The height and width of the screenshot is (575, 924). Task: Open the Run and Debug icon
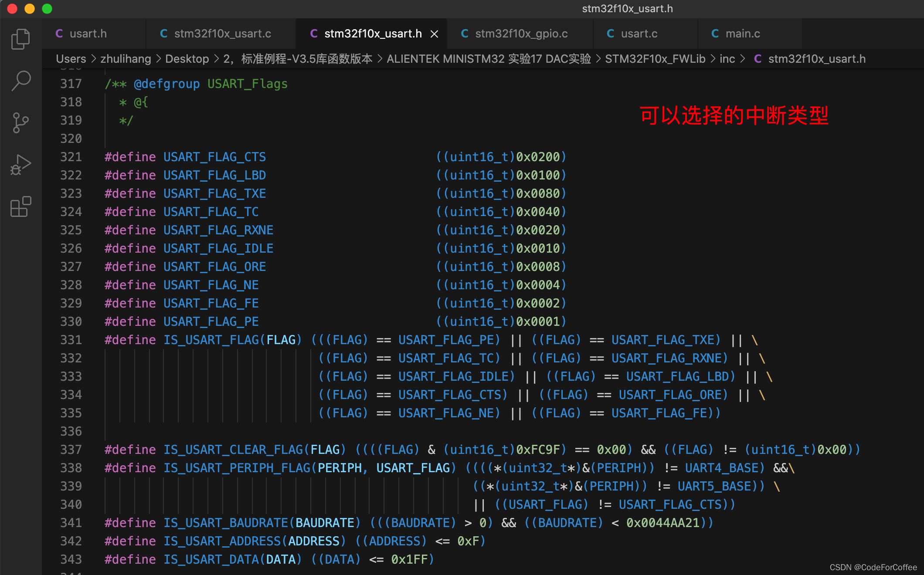coord(20,165)
